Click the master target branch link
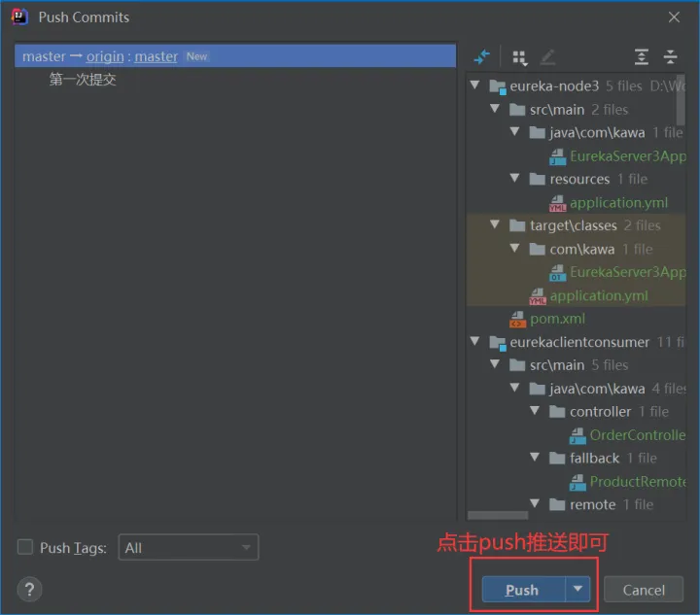Image resolution: width=700 pixels, height=615 pixels. click(157, 56)
